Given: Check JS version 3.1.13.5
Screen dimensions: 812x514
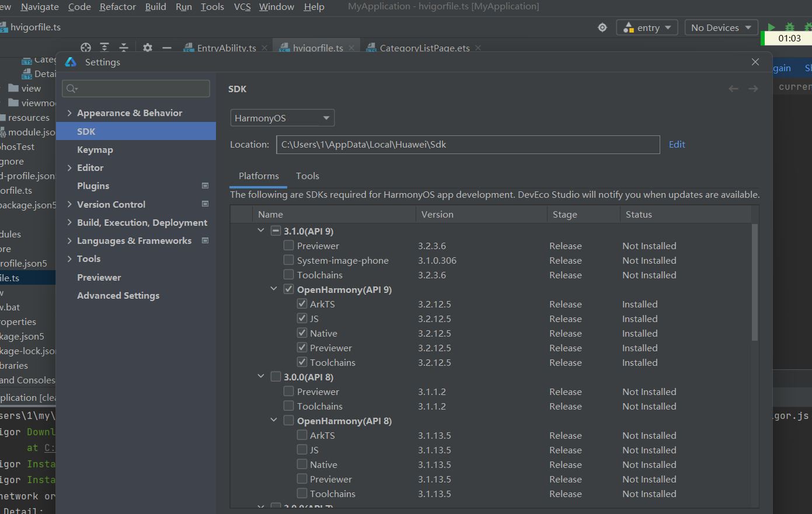Looking at the screenshot, I should (302, 450).
